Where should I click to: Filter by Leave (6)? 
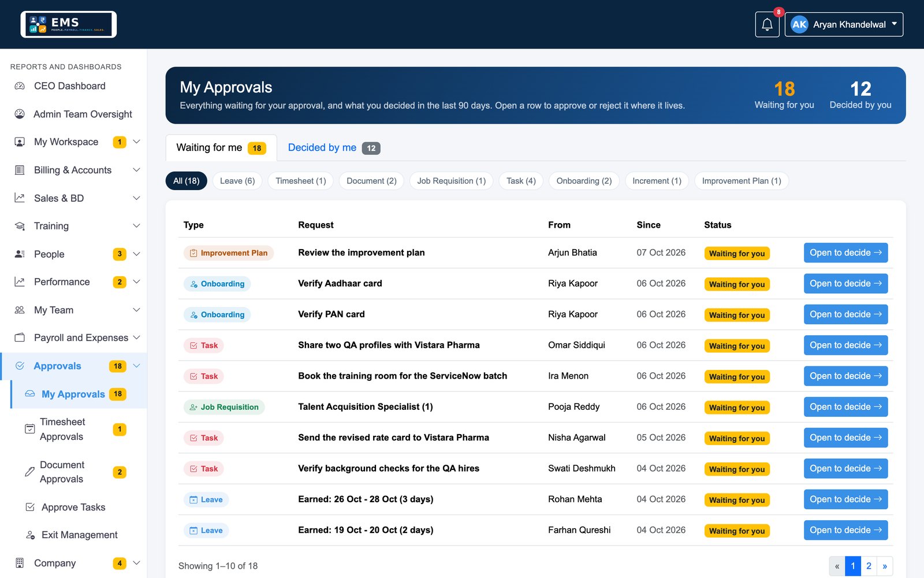click(237, 181)
